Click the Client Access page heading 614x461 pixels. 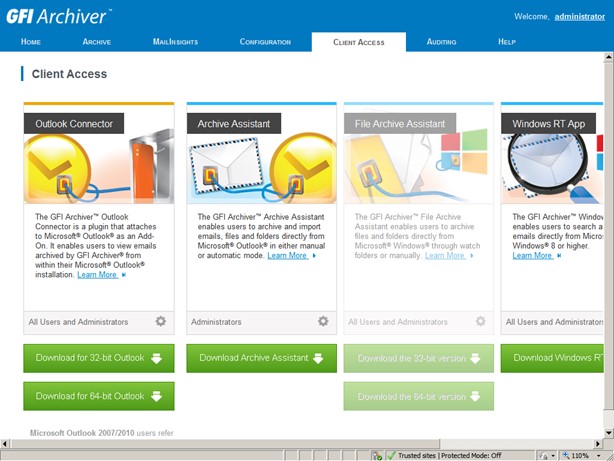69,74
